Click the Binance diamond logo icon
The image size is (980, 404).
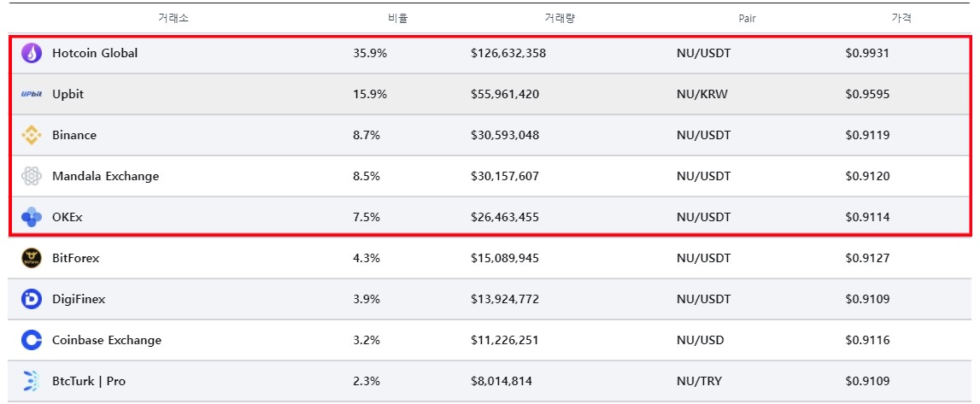(32, 136)
